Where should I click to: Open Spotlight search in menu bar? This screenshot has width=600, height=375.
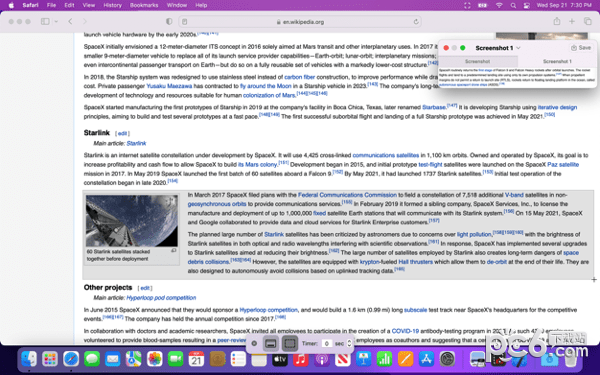click(x=513, y=5)
